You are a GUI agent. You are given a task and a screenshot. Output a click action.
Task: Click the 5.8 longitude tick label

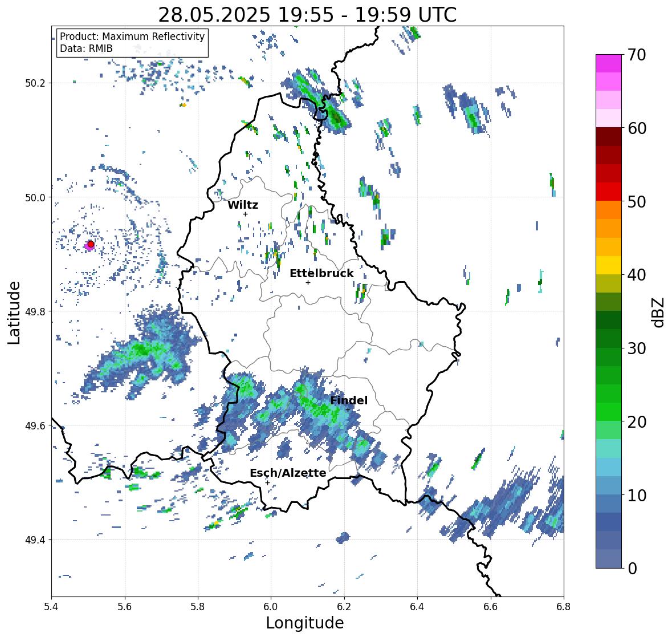click(x=198, y=607)
